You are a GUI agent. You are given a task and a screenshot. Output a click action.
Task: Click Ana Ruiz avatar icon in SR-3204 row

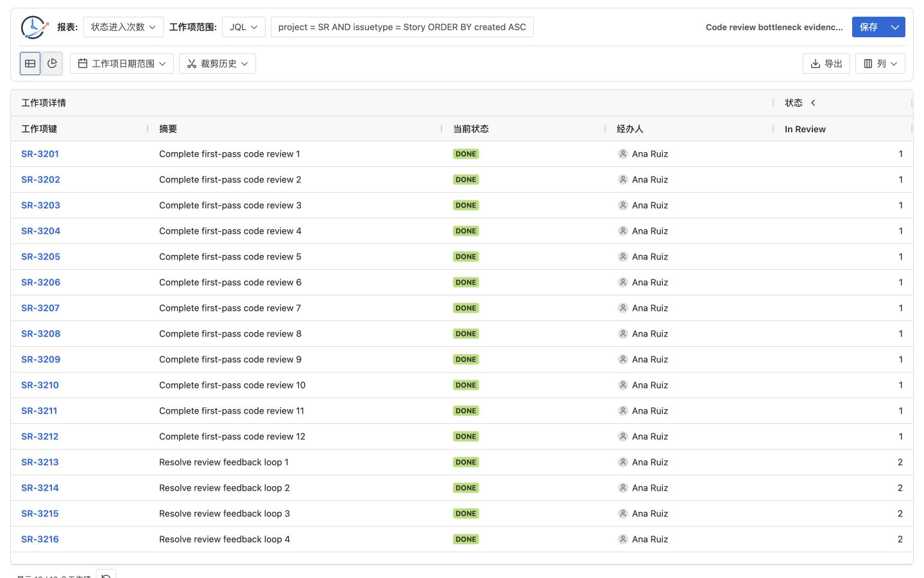[622, 231]
